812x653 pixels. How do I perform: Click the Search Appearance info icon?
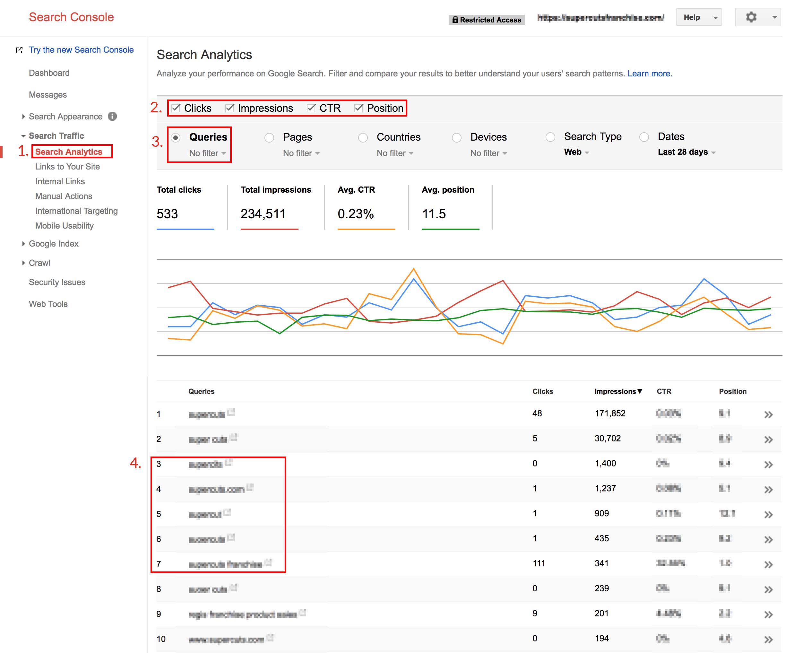click(112, 117)
